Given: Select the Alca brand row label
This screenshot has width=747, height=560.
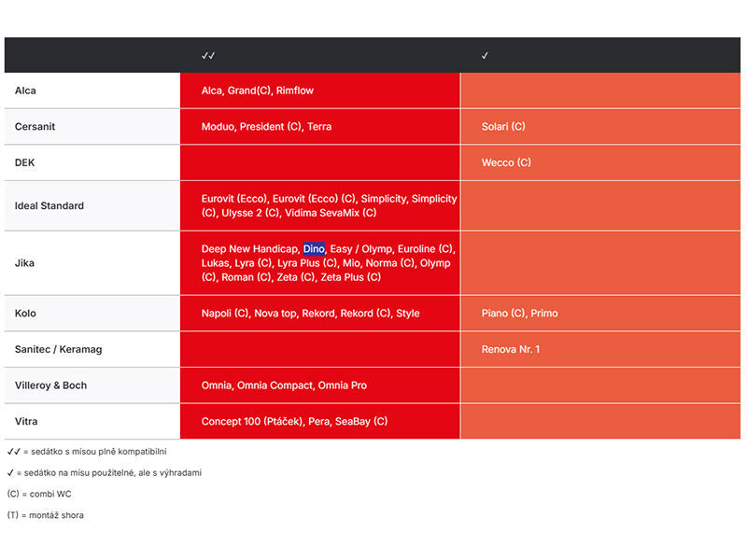Looking at the screenshot, I should [25, 91].
